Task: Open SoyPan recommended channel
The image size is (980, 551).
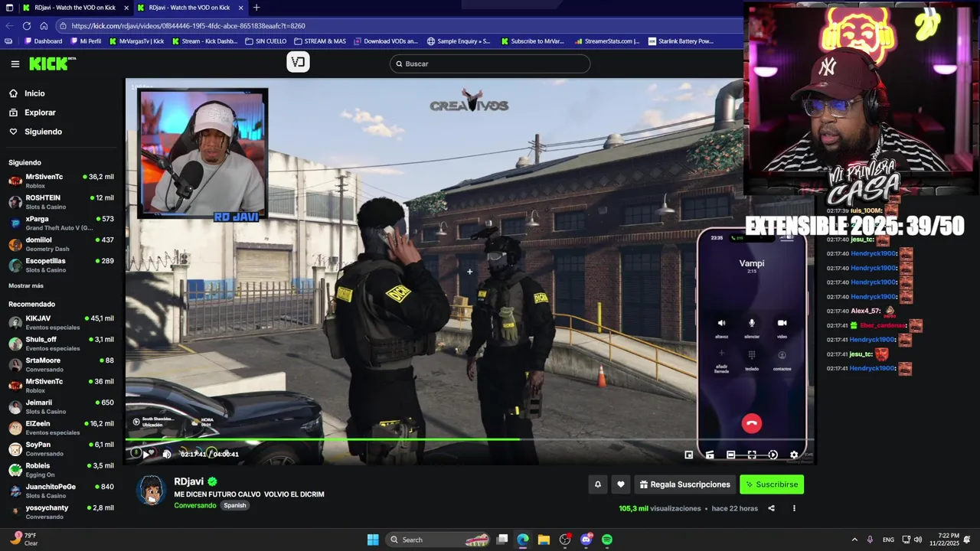Action: [61, 448]
